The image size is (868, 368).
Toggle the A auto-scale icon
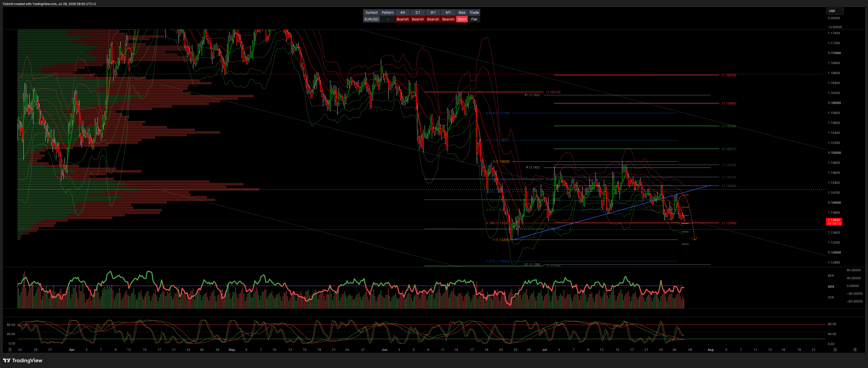click(x=835, y=350)
